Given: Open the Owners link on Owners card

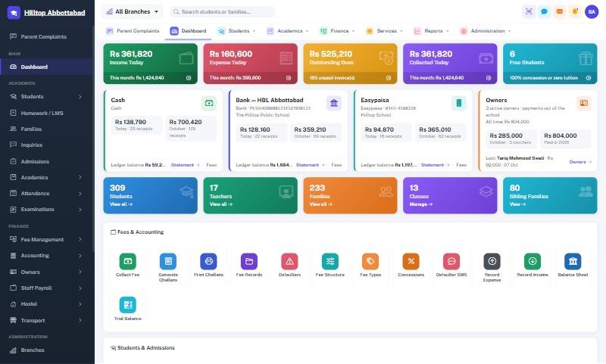Looking at the screenshot, I should tap(580, 162).
